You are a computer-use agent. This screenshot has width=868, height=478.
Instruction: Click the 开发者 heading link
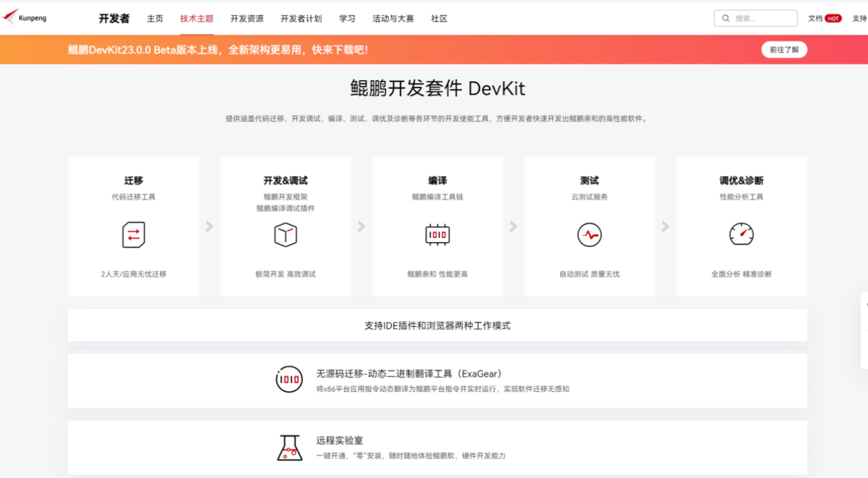pyautogui.click(x=114, y=18)
